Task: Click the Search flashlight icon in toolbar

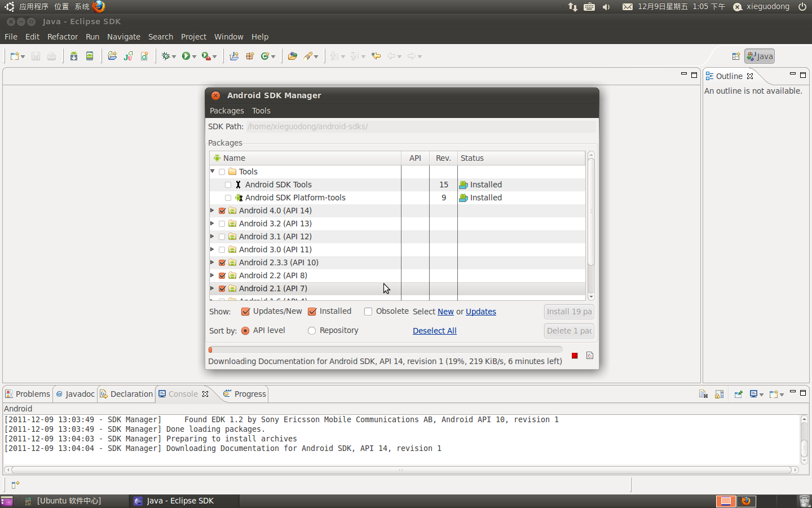Action: [x=308, y=56]
